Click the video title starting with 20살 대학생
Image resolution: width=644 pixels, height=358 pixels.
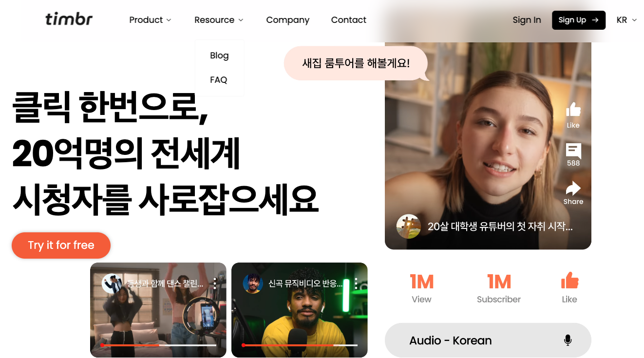click(500, 226)
